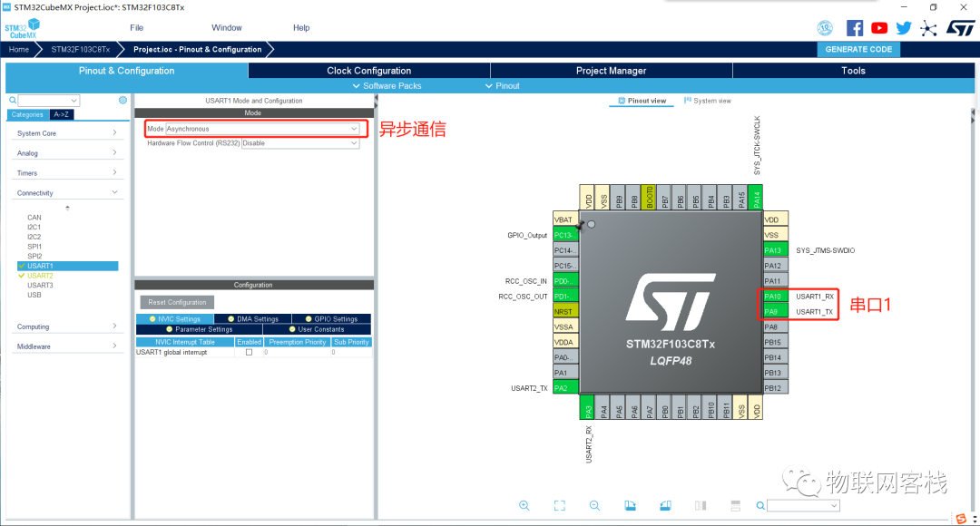Image resolution: width=980 pixels, height=526 pixels.
Task: Open the Parameter Settings tab
Action: [x=199, y=329]
